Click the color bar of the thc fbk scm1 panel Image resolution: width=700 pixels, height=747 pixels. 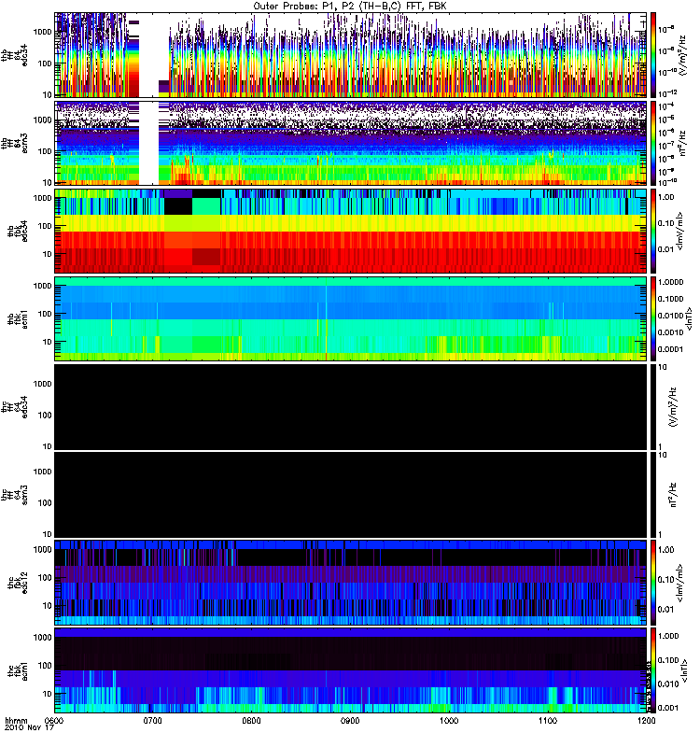[x=653, y=670]
